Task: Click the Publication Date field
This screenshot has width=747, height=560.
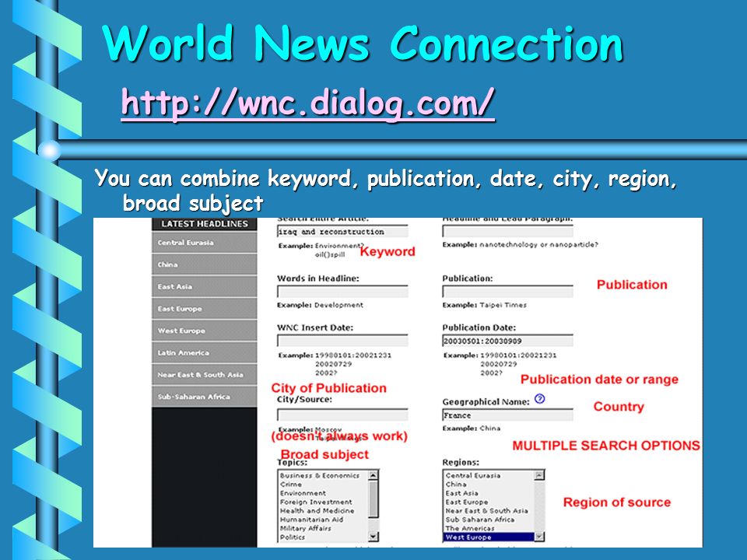Action: [x=507, y=341]
